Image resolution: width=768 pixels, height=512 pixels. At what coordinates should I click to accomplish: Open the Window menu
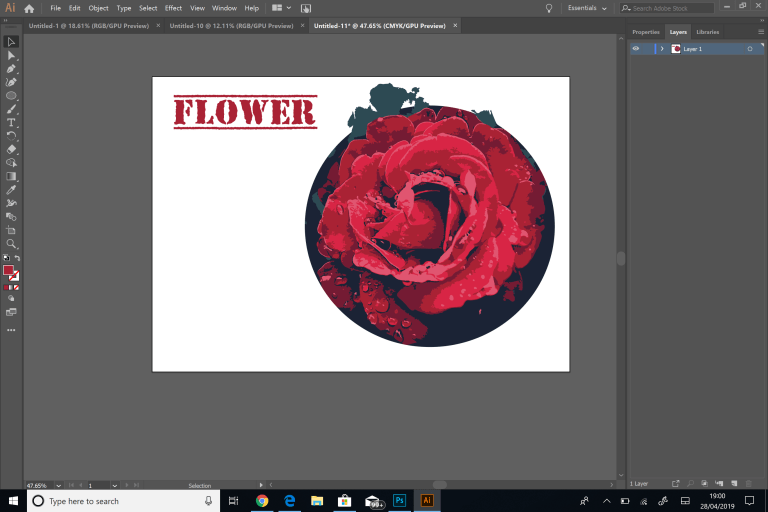[224, 8]
